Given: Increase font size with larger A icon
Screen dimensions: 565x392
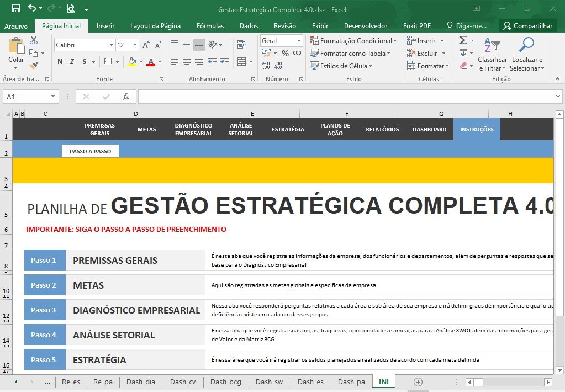Looking at the screenshot, I should [x=146, y=45].
